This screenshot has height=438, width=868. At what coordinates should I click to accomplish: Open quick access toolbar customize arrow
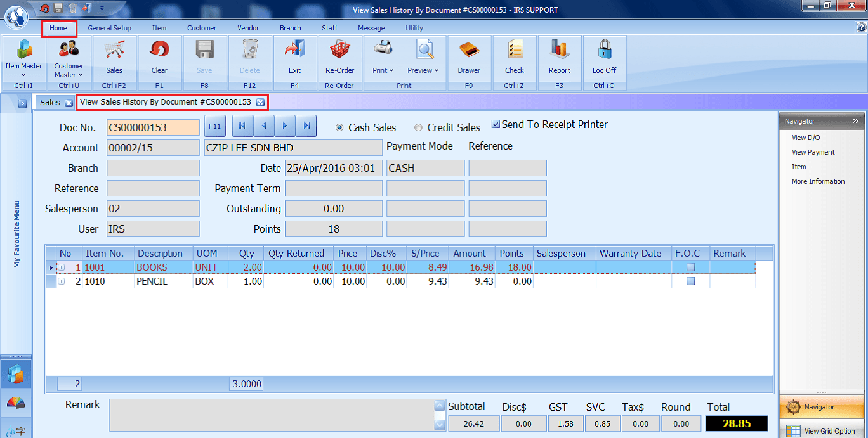[102, 9]
